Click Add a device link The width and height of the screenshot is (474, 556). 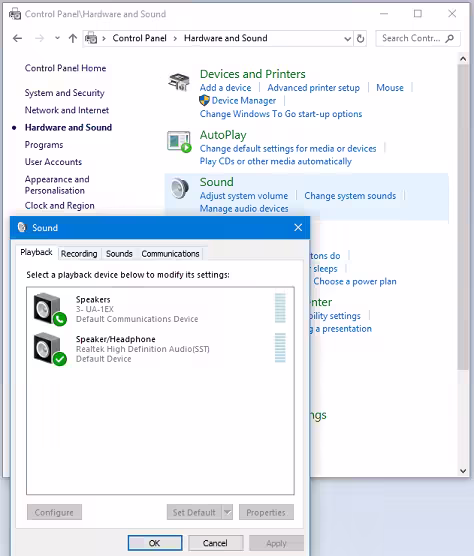pos(225,88)
